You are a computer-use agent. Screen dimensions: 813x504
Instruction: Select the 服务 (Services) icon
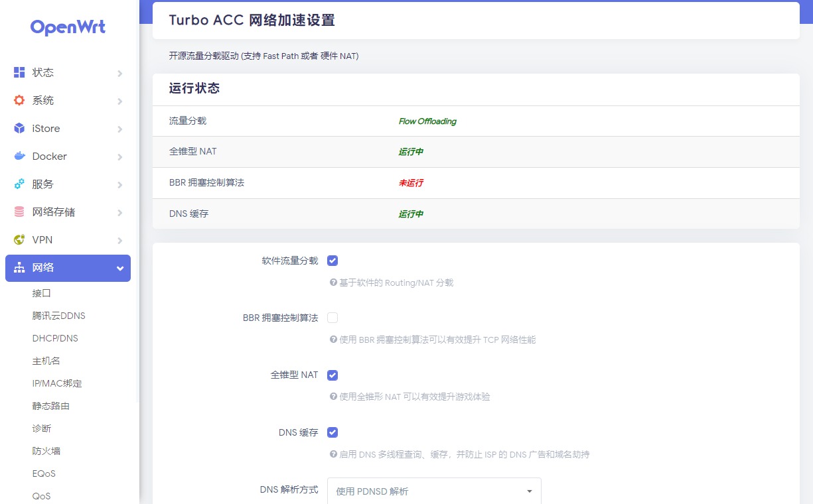20,184
